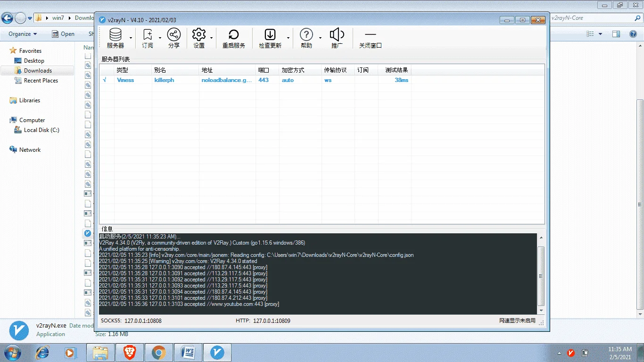Expand the 设置 dropdown arrow
The width and height of the screenshot is (644, 362).
pos(212,38)
